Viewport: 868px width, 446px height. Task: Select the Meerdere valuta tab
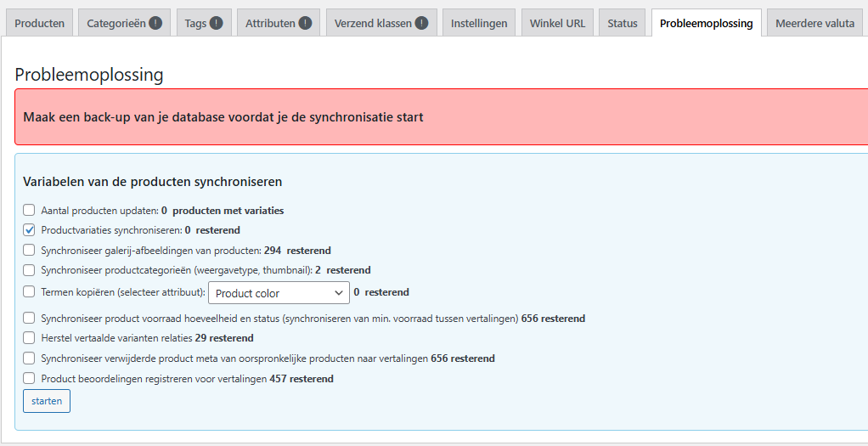pos(814,23)
